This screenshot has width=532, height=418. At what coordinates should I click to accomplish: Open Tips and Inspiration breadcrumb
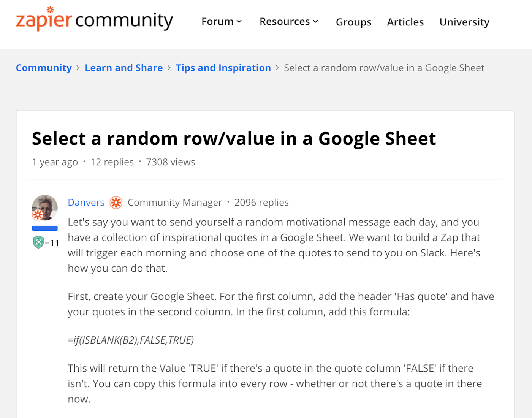223,68
